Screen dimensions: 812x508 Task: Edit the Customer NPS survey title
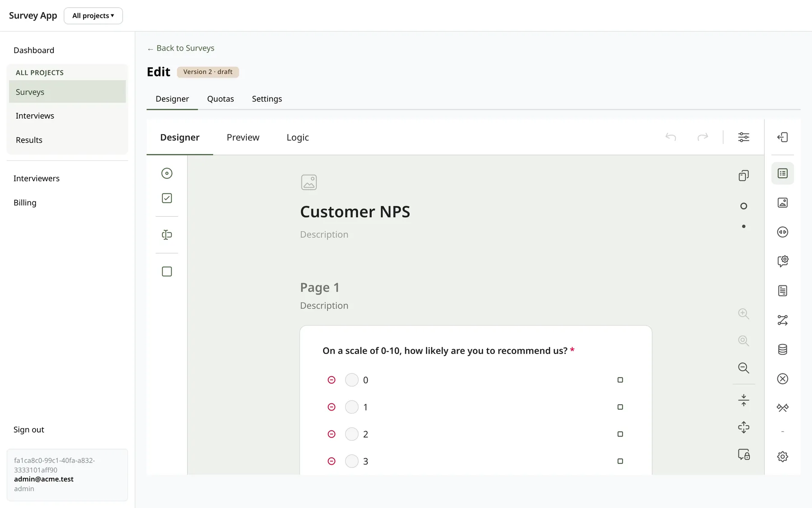tap(355, 212)
